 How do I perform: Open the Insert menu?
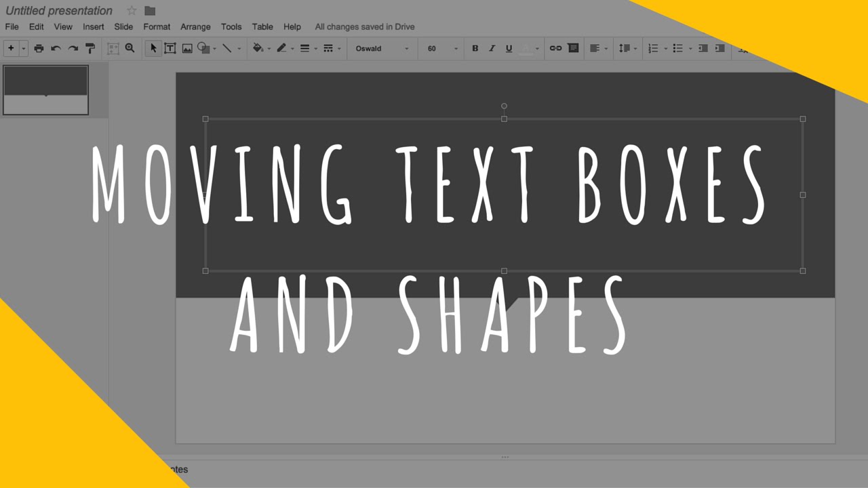(94, 26)
